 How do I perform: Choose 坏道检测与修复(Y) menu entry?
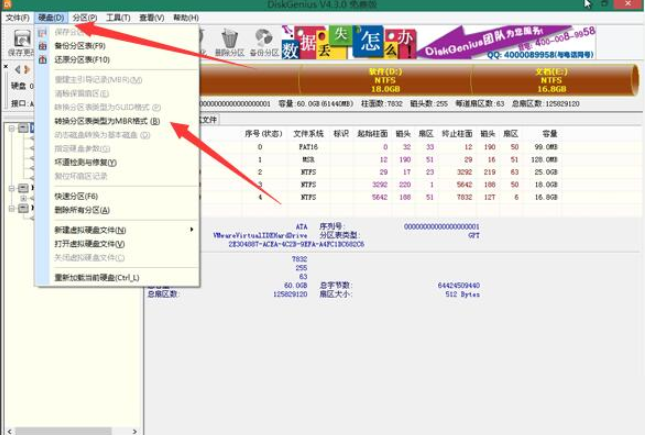point(117,163)
